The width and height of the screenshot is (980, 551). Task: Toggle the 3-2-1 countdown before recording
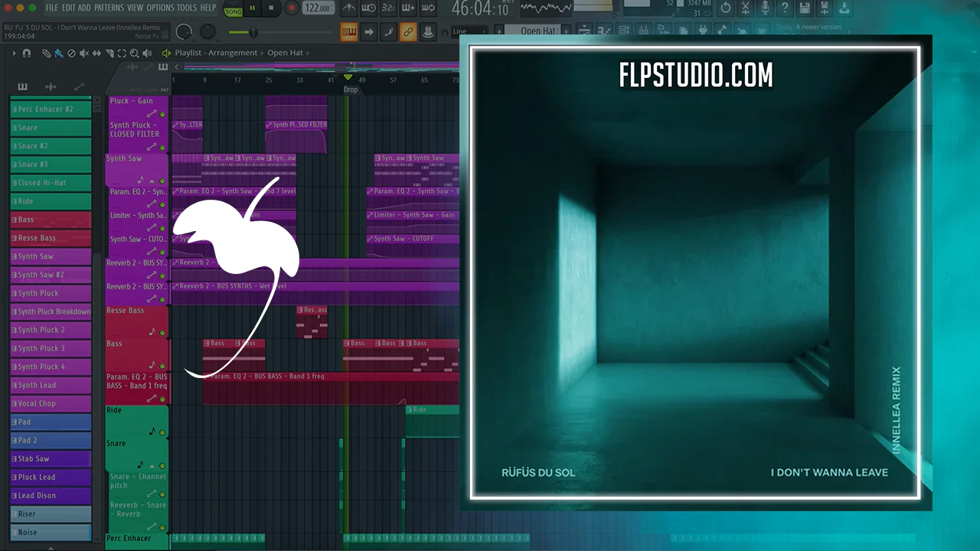point(388,8)
